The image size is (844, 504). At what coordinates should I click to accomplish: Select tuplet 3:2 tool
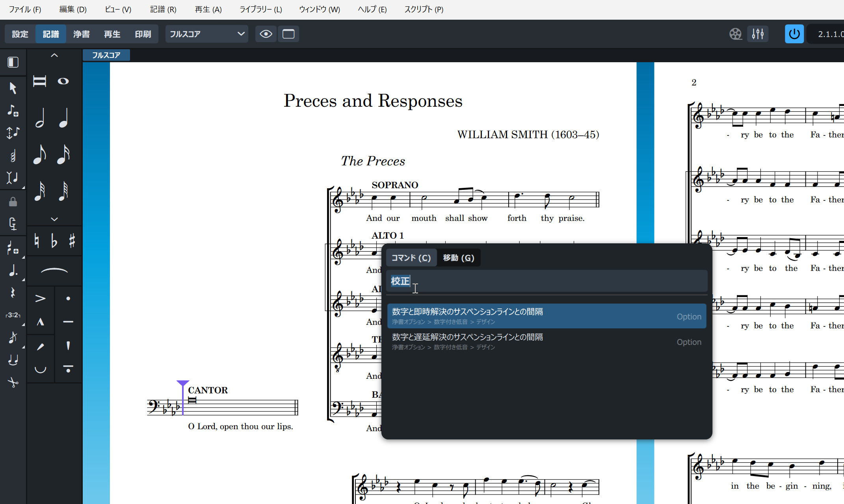(x=13, y=315)
